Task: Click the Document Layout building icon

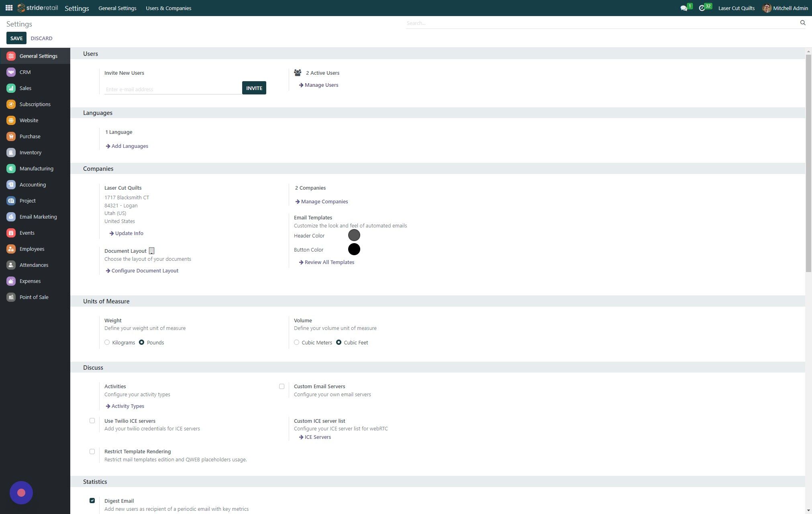Action: tap(151, 251)
